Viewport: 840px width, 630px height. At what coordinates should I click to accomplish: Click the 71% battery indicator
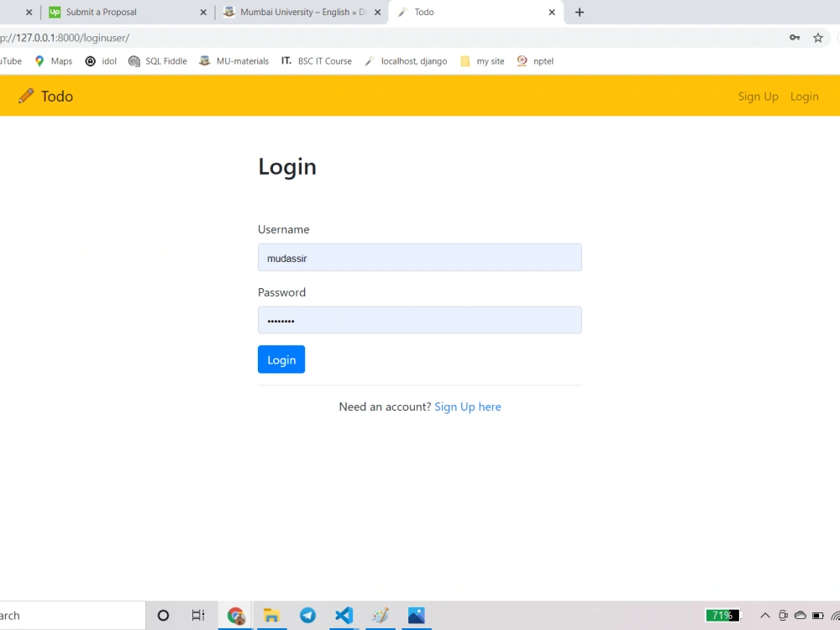(x=722, y=616)
